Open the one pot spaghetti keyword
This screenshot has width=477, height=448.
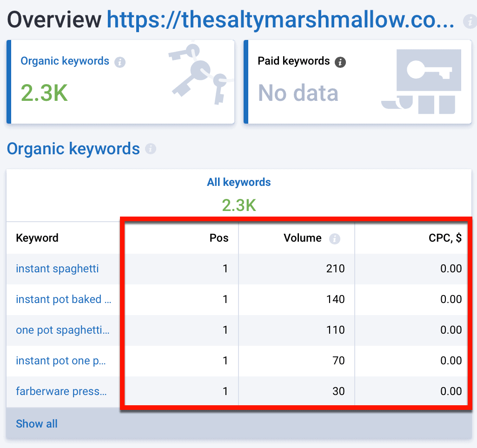[x=63, y=330]
